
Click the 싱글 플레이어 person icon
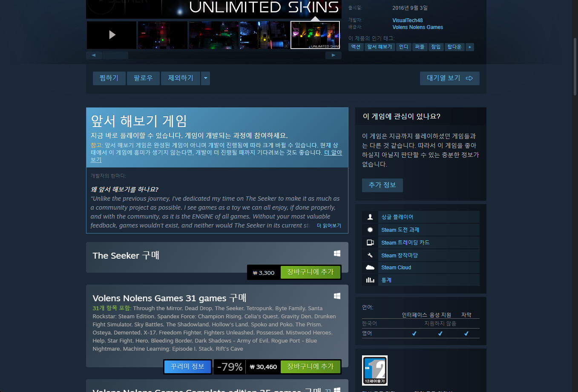(370, 217)
